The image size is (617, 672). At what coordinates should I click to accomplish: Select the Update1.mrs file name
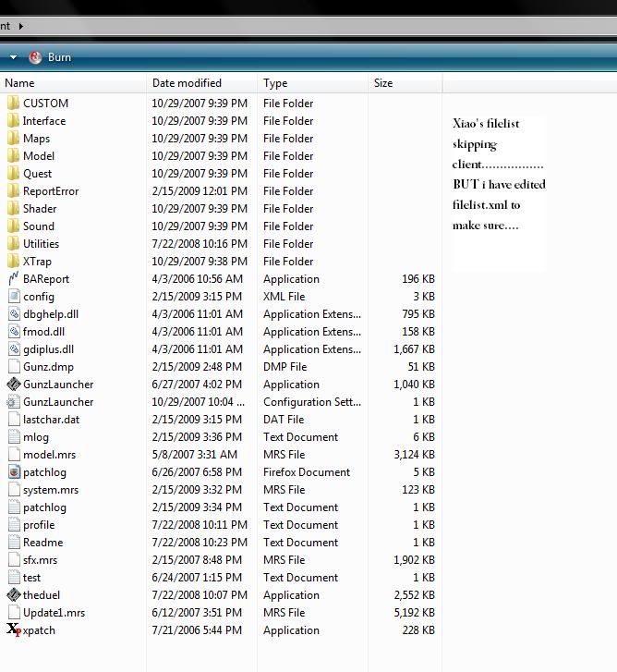pyautogui.click(x=54, y=613)
